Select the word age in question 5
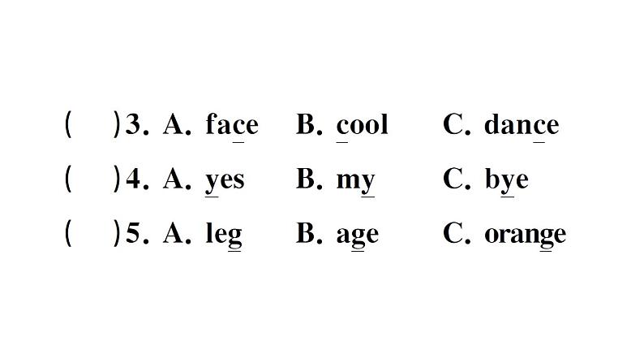644x363 pixels. (x=358, y=236)
